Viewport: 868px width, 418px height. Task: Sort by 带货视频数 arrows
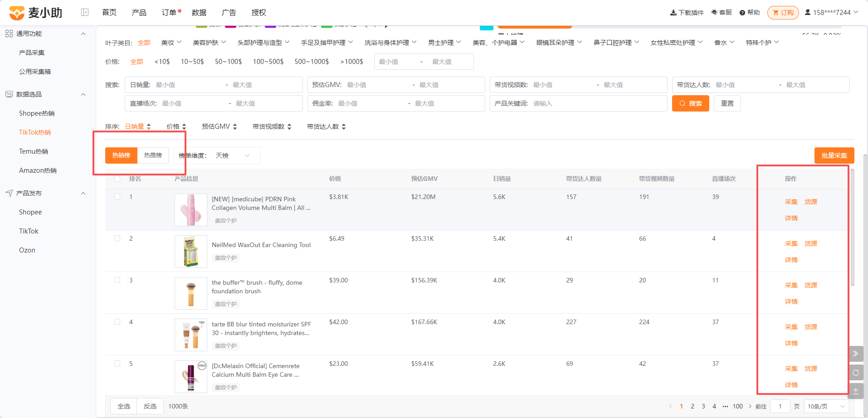click(x=289, y=127)
